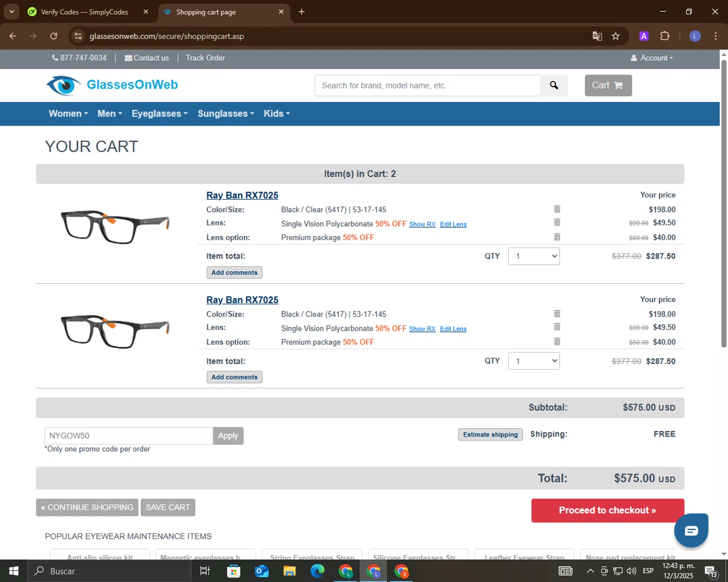This screenshot has width=728, height=582.
Task: Click Continue Shopping button
Action: pos(87,507)
